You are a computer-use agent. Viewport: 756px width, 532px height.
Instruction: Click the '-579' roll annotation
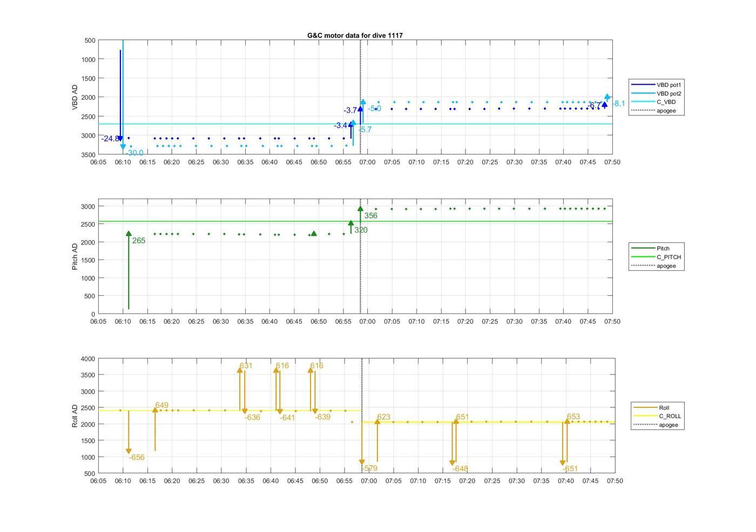coord(369,468)
